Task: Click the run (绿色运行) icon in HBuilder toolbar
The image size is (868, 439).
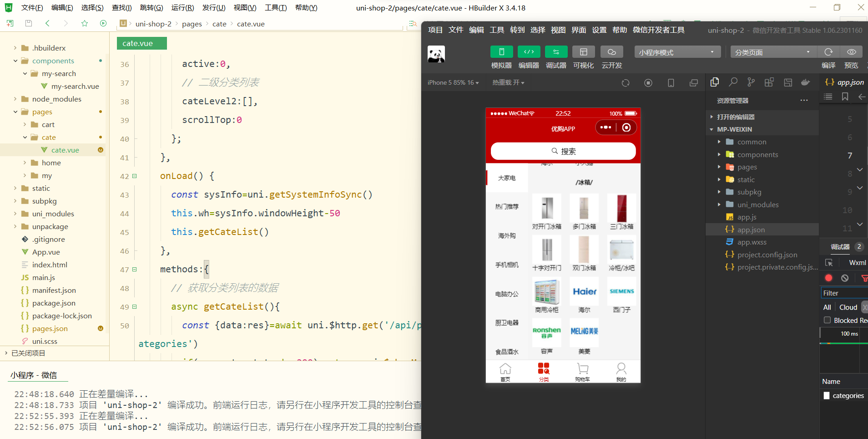Action: tap(104, 23)
